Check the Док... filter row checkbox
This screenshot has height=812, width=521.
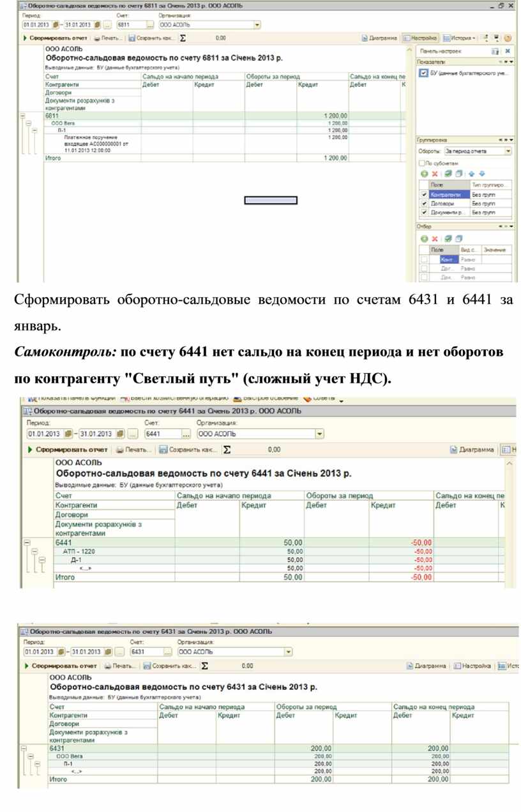[x=423, y=277]
